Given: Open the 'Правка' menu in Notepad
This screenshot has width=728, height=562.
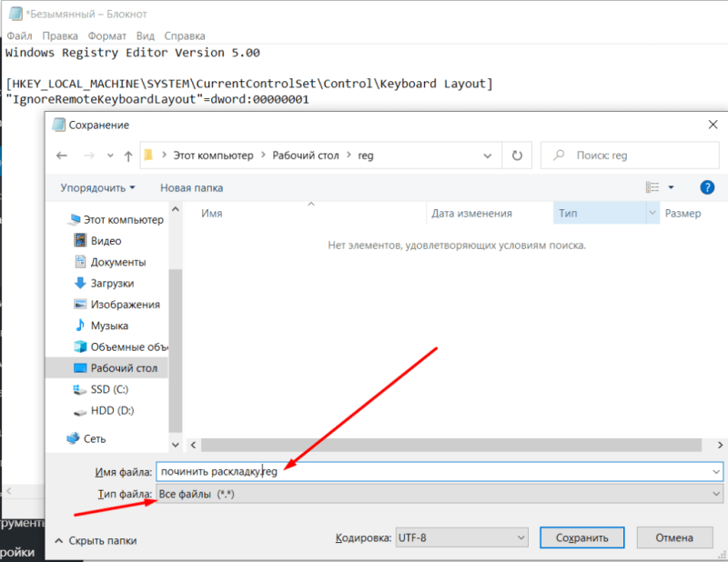Looking at the screenshot, I should coord(60,35).
